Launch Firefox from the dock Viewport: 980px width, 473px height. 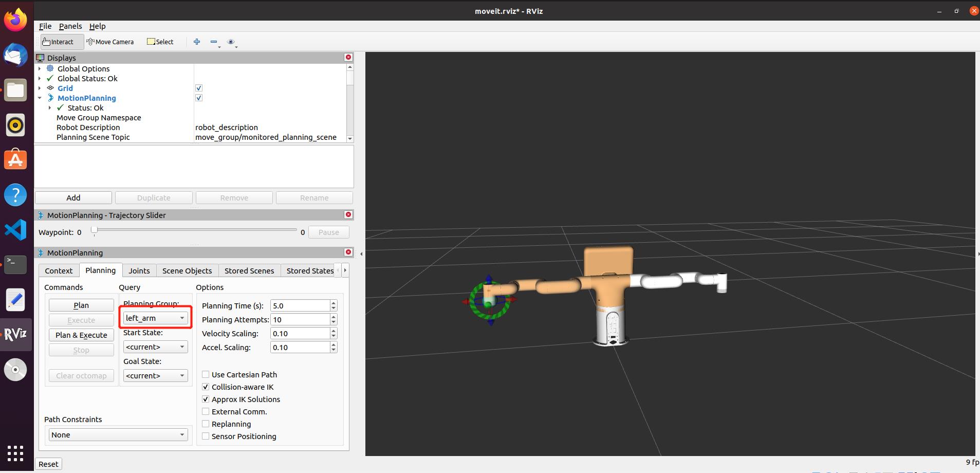tap(15, 20)
